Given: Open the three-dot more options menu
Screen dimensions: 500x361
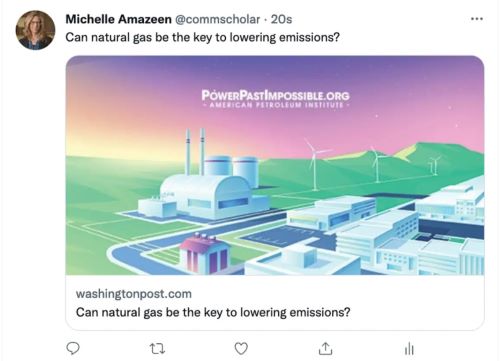Looking at the screenshot, I should pyautogui.click(x=477, y=19).
